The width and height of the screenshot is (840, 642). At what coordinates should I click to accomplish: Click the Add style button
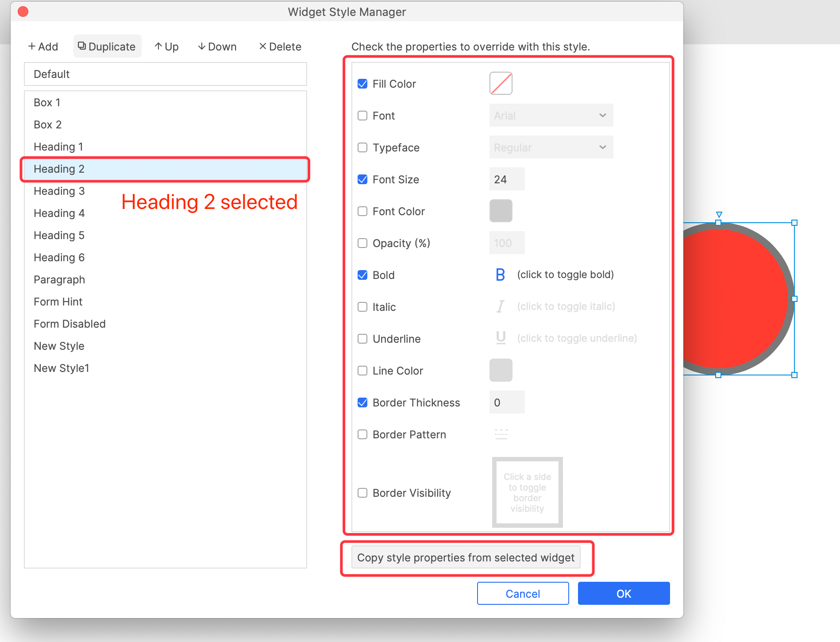click(43, 46)
